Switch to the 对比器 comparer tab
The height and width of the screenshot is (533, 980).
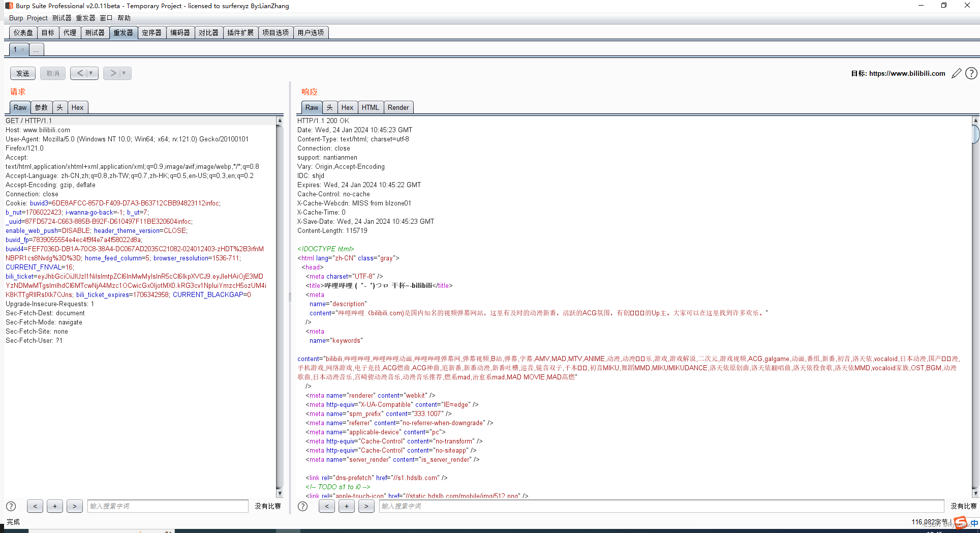click(x=208, y=33)
